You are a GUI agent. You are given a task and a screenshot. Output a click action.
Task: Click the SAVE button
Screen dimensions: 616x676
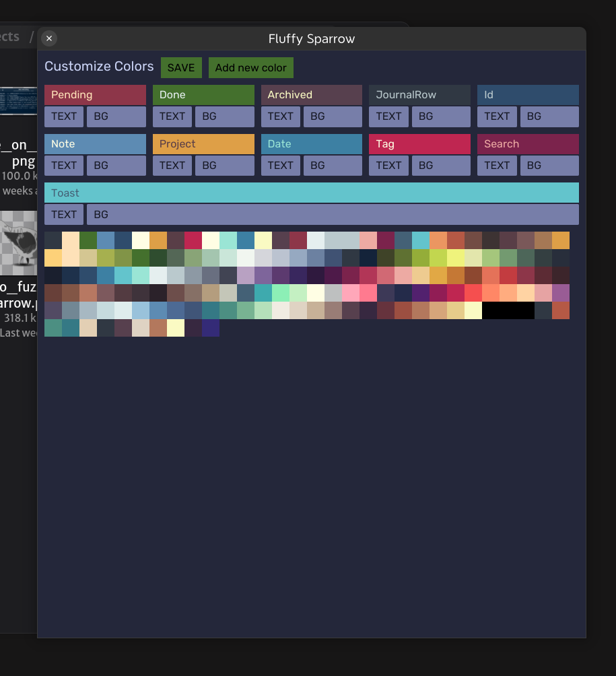[181, 68]
